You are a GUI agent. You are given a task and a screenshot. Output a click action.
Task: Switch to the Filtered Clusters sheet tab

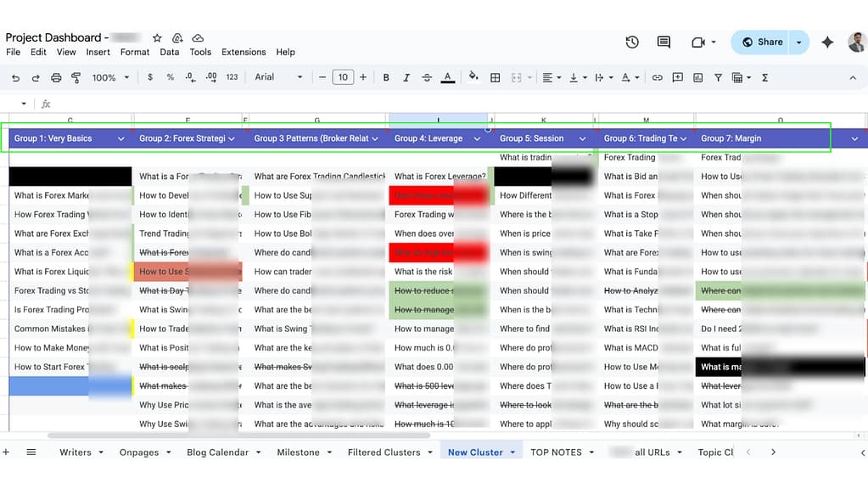pos(384,452)
